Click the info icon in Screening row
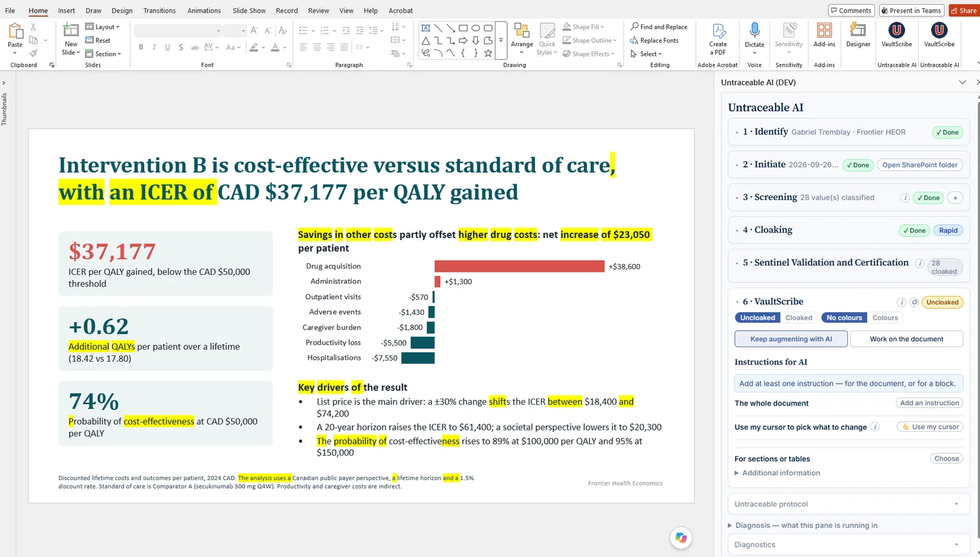980x557 pixels. [x=905, y=198]
